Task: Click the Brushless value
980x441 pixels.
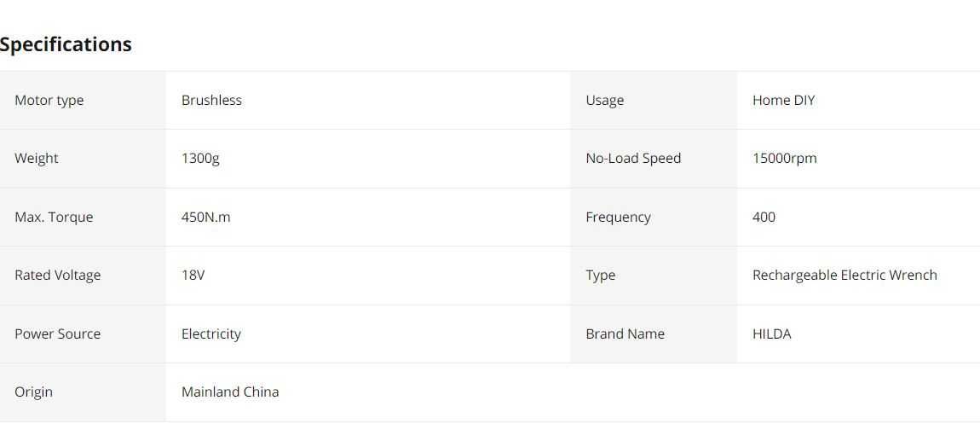Action: click(x=211, y=100)
